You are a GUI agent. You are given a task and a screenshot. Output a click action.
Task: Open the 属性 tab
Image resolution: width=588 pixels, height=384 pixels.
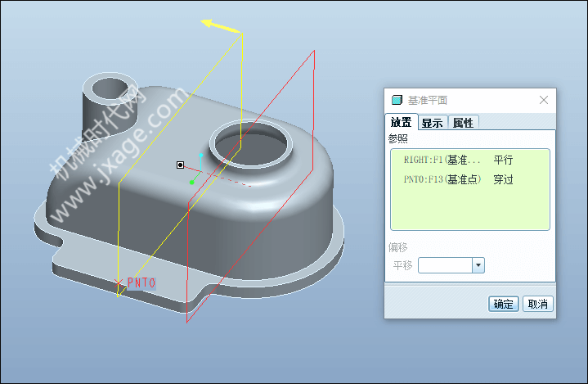[x=464, y=123]
